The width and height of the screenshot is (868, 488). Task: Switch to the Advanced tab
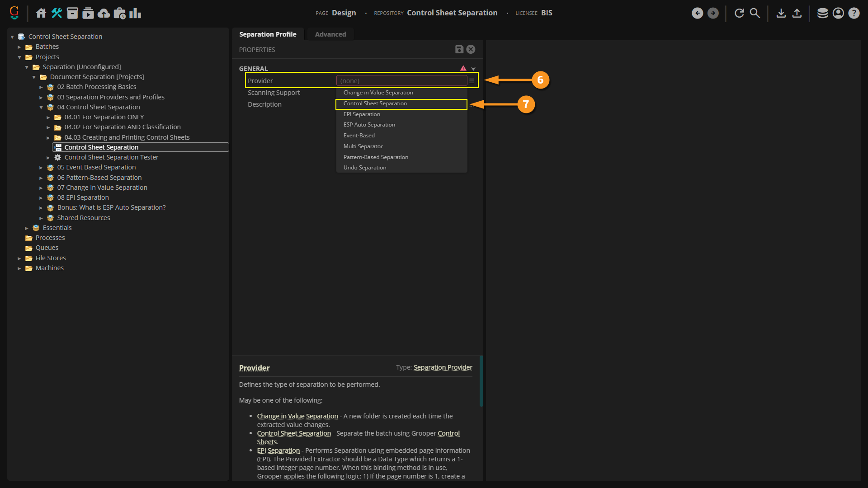(330, 34)
